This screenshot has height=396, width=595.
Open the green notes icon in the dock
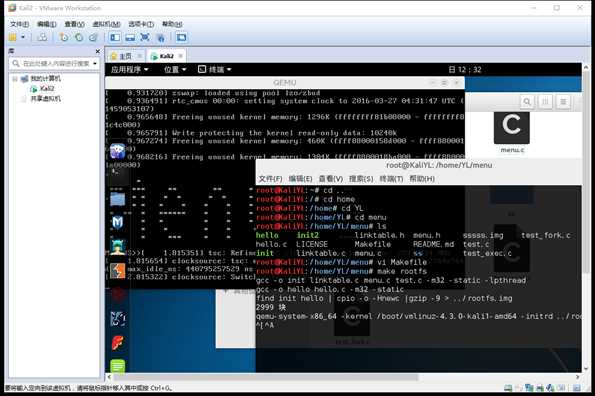[x=118, y=366]
